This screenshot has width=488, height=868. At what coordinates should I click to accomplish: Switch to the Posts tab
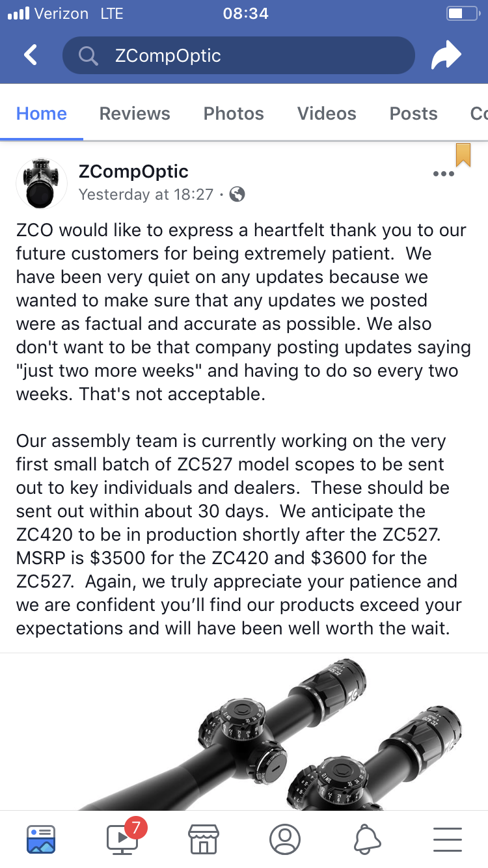[413, 113]
